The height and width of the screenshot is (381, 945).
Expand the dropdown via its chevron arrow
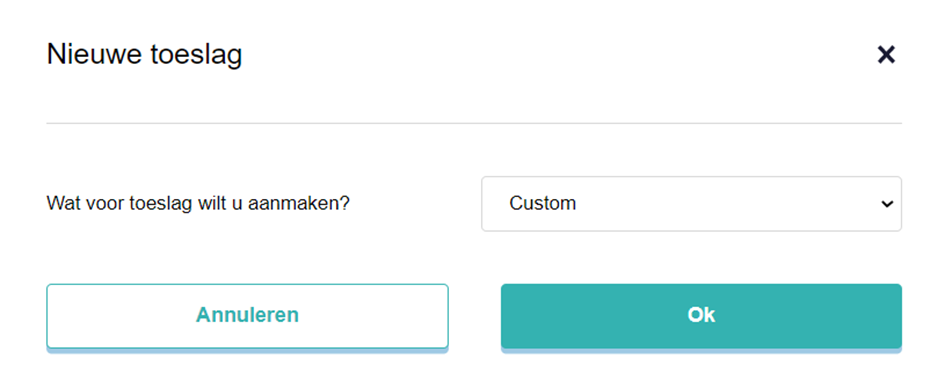click(887, 204)
